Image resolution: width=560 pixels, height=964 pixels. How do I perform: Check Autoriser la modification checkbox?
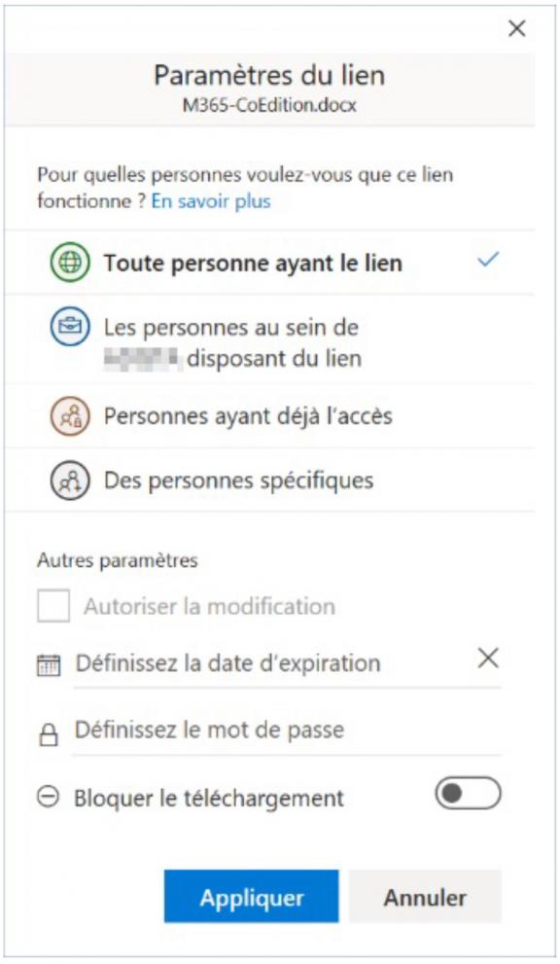pos(53,606)
